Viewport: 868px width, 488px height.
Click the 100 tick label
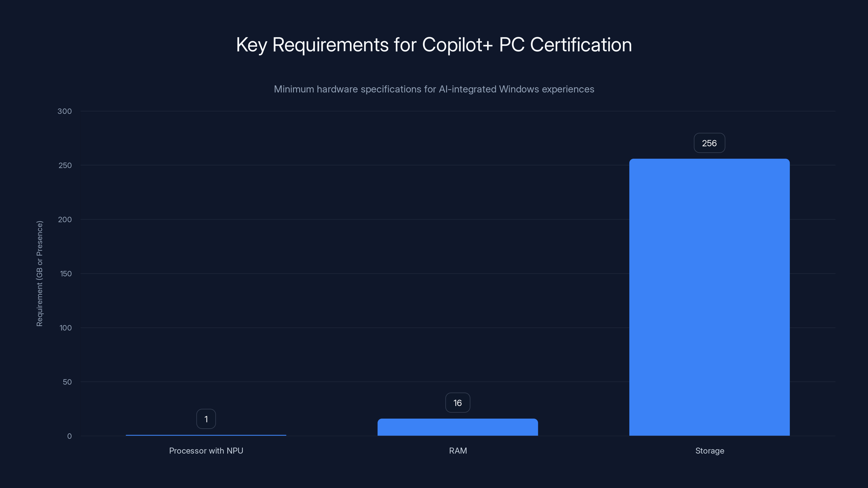pos(66,328)
